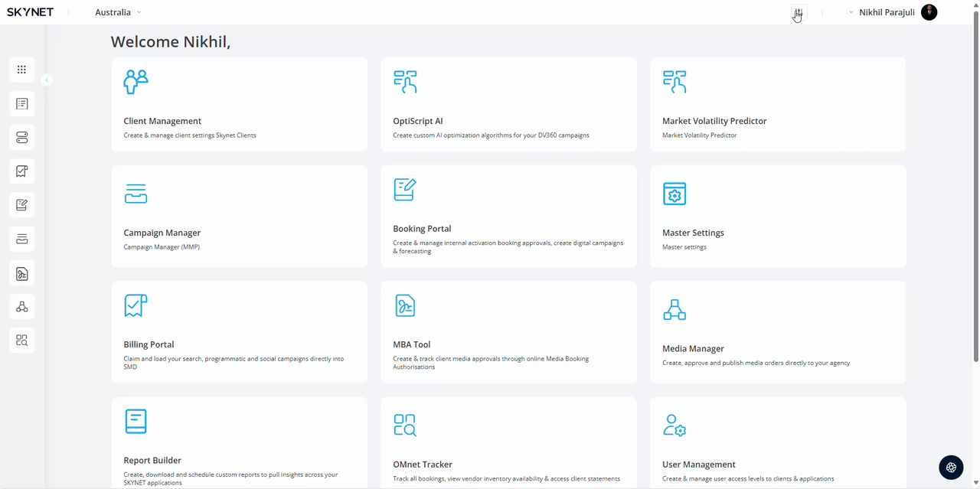The width and height of the screenshot is (980, 489).
Task: Click 'Campaign Manager (MMP)' description text
Action: tap(162, 247)
